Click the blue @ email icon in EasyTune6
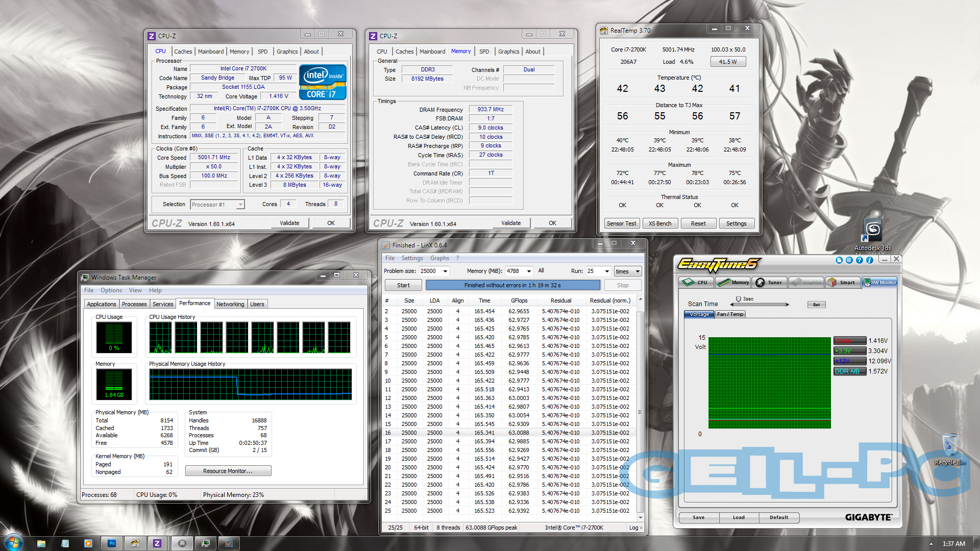Image resolution: width=980 pixels, height=551 pixels. pyautogui.click(x=849, y=260)
